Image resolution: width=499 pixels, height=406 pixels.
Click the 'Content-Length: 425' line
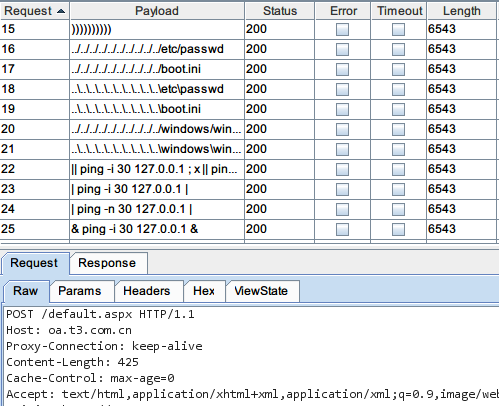coord(72,362)
